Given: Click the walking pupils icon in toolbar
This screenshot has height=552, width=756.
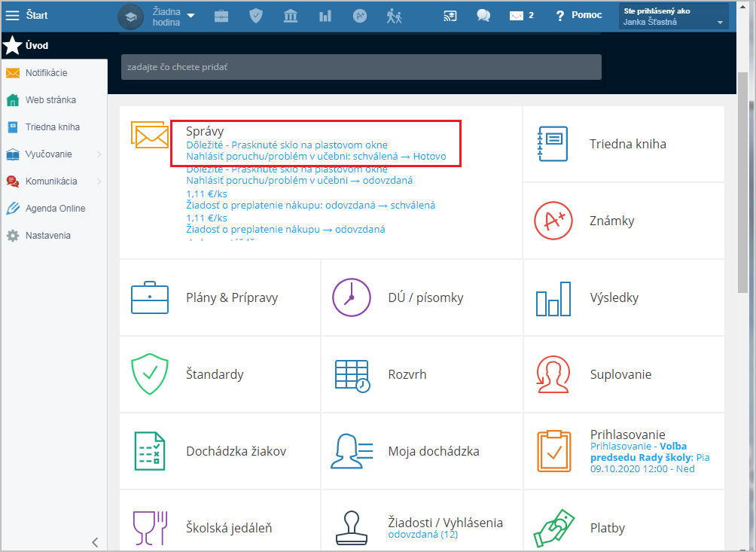Looking at the screenshot, I should coord(395,16).
